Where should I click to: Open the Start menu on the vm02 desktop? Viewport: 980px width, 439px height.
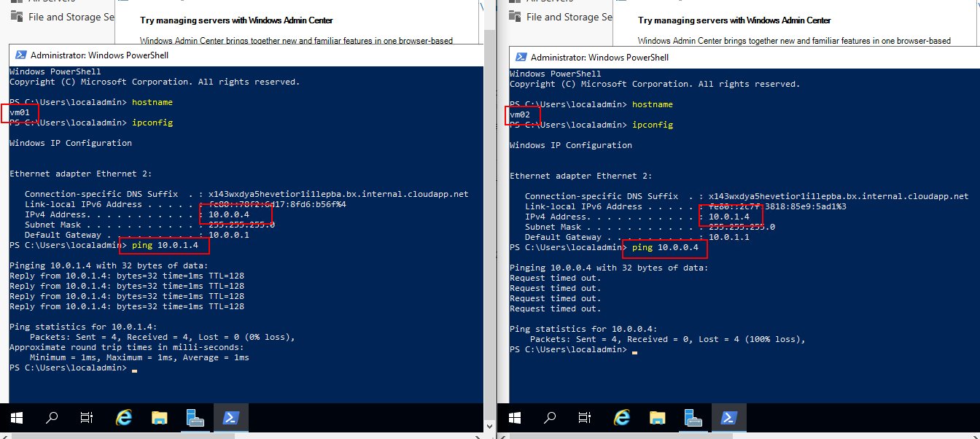515,418
